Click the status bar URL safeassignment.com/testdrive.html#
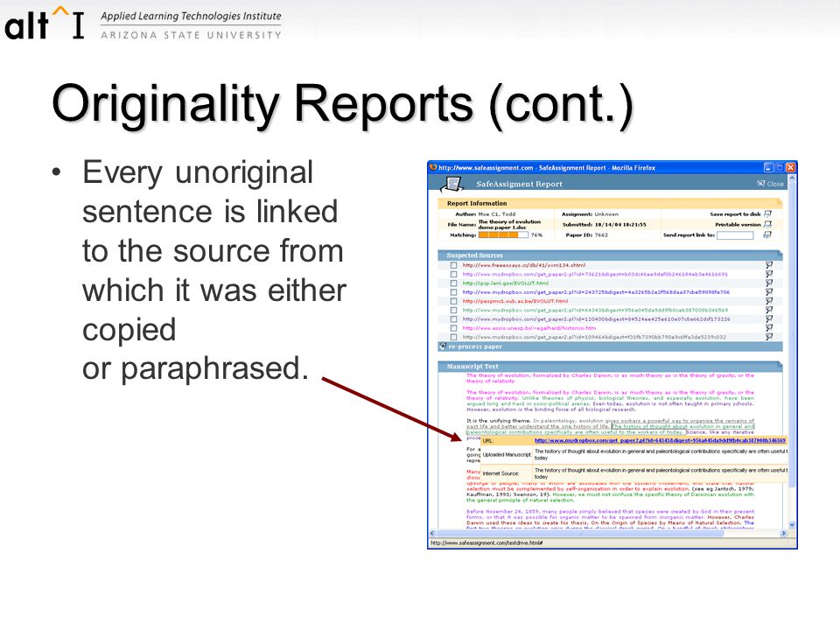 pyautogui.click(x=486, y=542)
